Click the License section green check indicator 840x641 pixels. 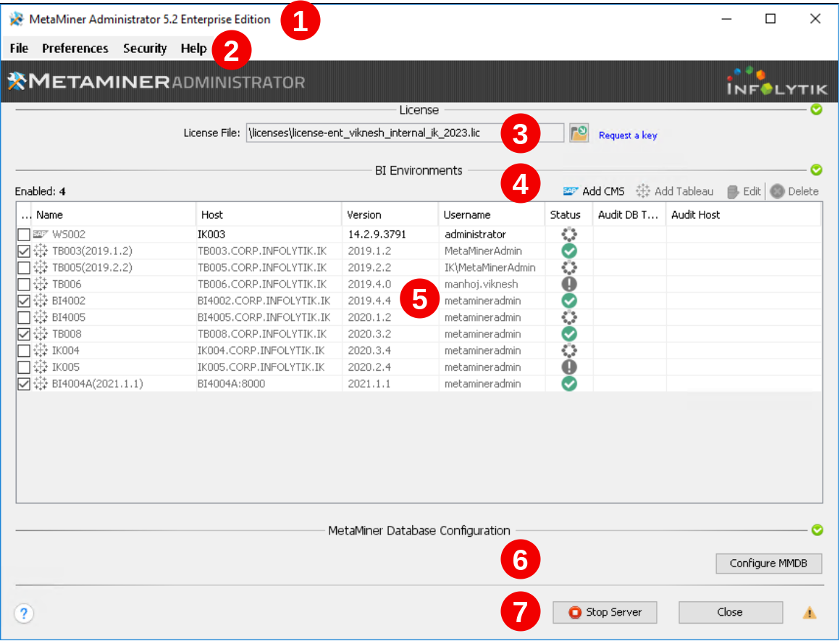[816, 110]
